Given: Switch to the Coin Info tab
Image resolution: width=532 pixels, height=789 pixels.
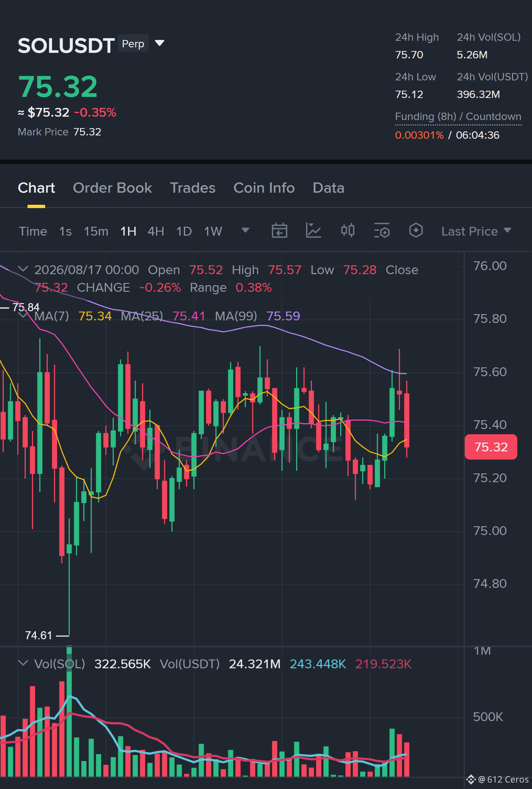Looking at the screenshot, I should click(264, 188).
